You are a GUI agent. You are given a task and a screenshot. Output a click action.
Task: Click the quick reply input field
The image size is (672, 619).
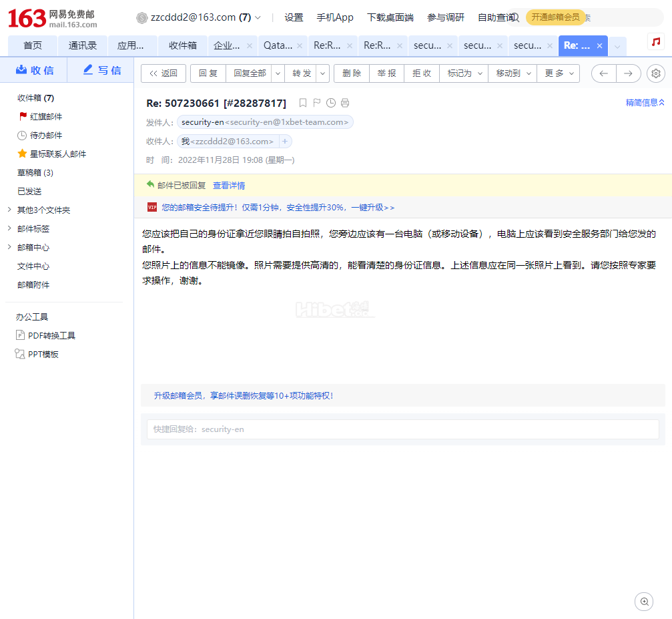[x=402, y=429]
